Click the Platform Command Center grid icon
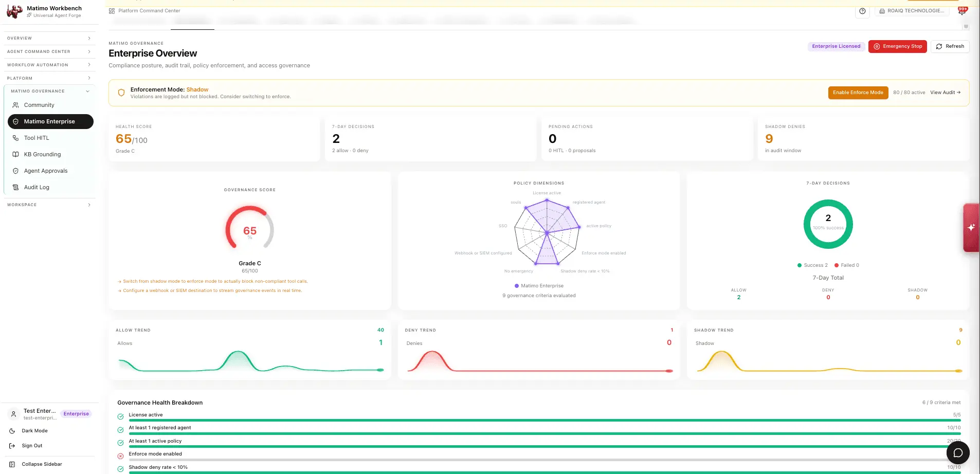 [x=112, y=11]
